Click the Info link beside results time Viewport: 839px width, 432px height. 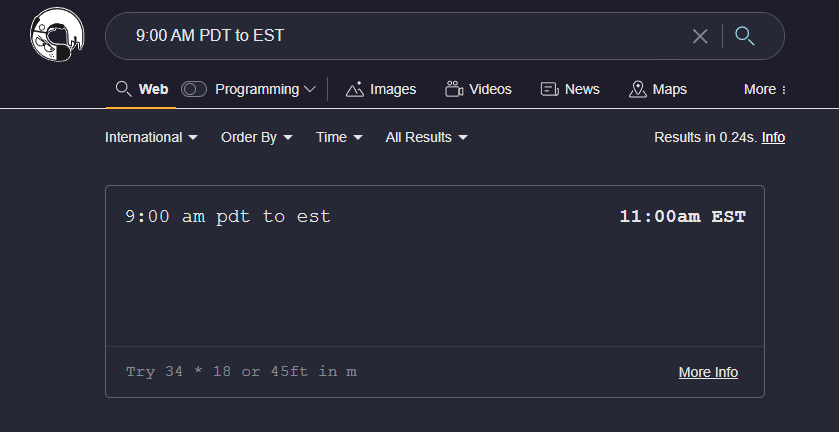773,137
